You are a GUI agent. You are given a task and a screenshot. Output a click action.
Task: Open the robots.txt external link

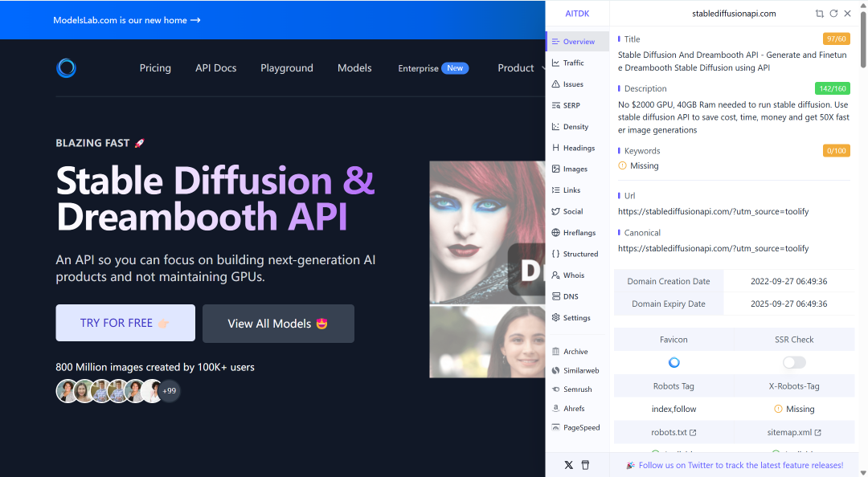[x=674, y=432]
